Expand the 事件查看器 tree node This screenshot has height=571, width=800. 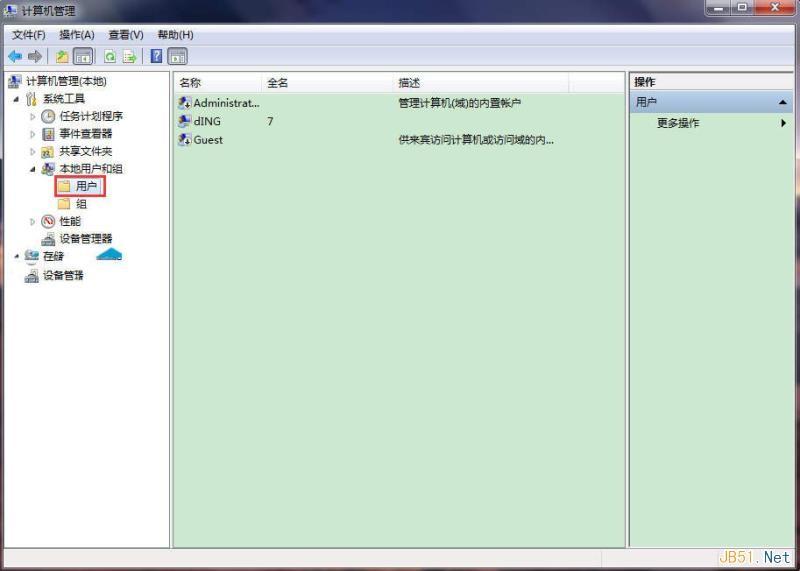[33, 134]
